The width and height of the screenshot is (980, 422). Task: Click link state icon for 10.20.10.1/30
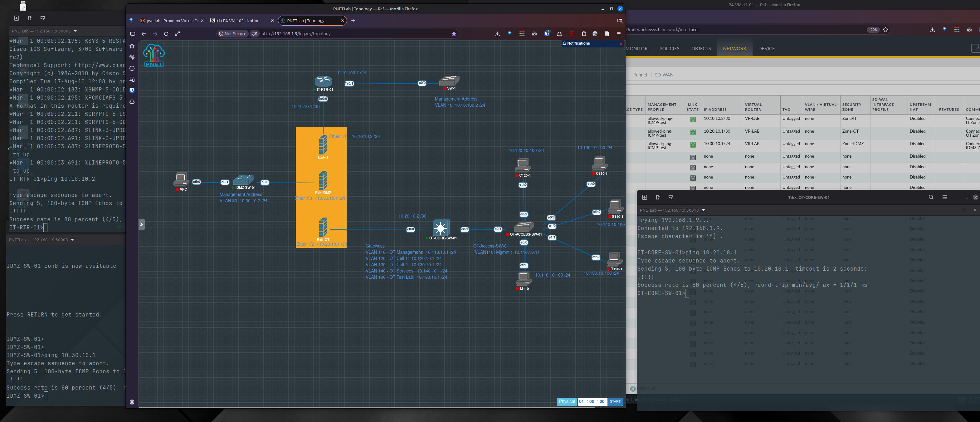pos(693,132)
